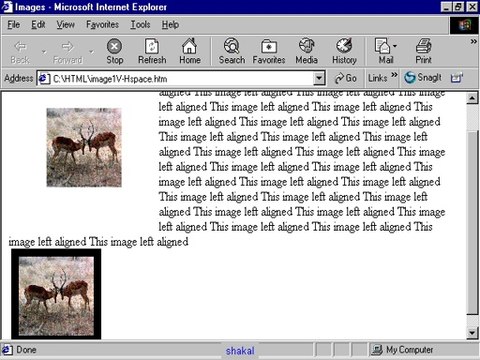This screenshot has height=360, width=480.
Task: Go to the Home page
Action: [x=190, y=52]
